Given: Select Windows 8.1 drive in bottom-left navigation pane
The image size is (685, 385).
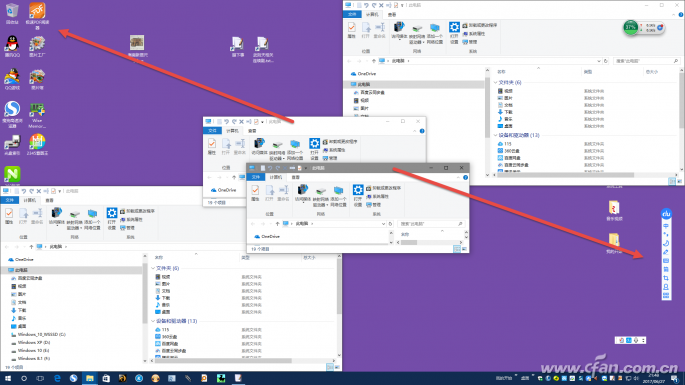Looking at the screenshot, I should [x=31, y=358].
